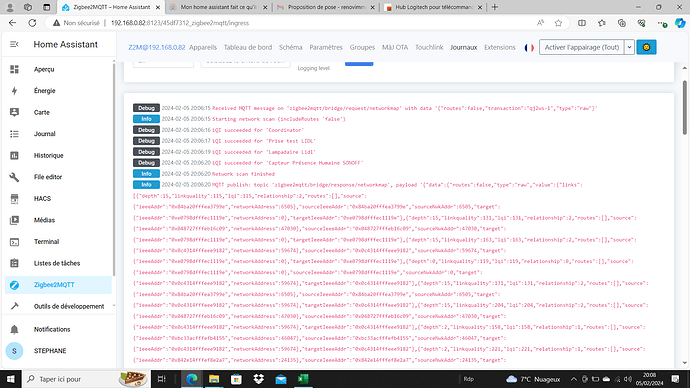Image resolution: width=690 pixels, height=388 pixels.
Task: Click the log page vertical scrollbar
Action: pyautogui.click(x=684, y=108)
